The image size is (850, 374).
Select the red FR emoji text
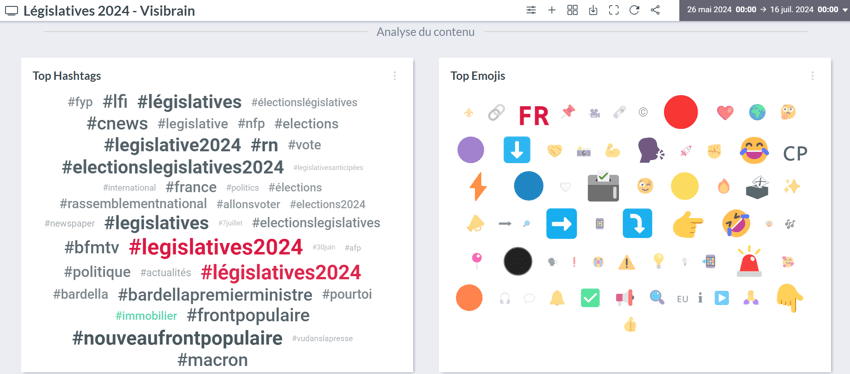tap(533, 115)
